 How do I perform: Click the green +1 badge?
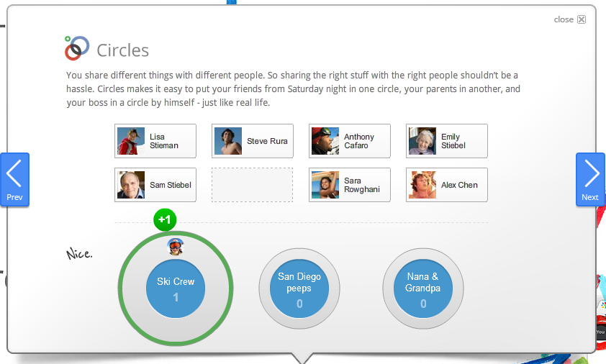click(165, 219)
